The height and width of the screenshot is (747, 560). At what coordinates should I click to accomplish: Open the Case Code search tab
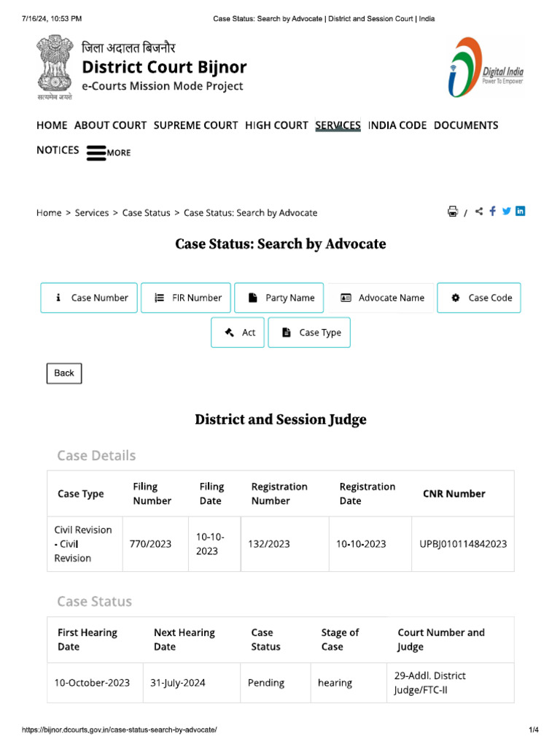tap(479, 298)
